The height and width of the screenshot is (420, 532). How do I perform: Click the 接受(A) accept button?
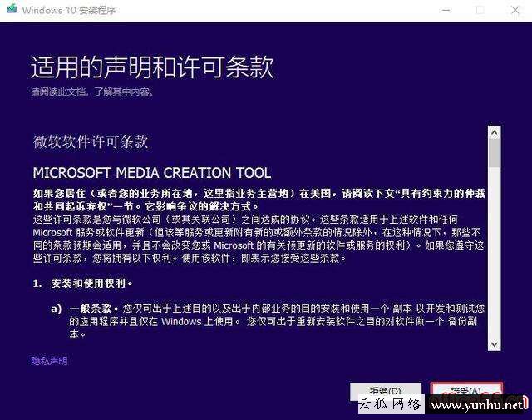click(x=466, y=391)
